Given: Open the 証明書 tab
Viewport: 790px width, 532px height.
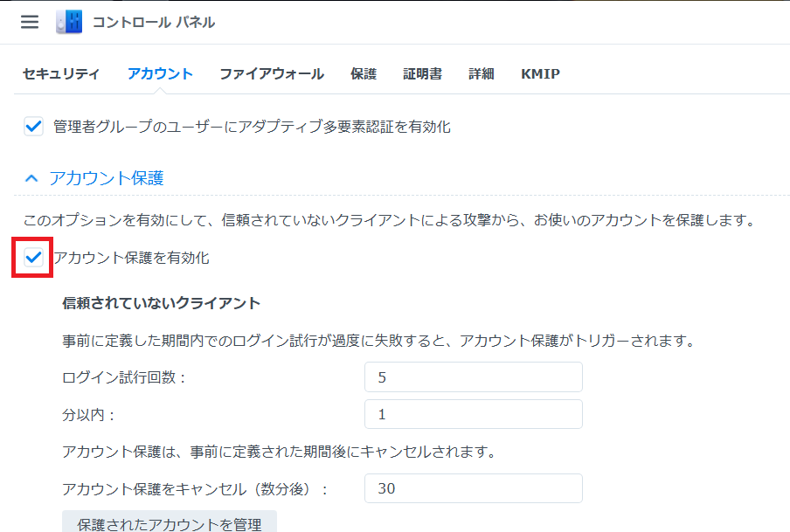Looking at the screenshot, I should [422, 73].
